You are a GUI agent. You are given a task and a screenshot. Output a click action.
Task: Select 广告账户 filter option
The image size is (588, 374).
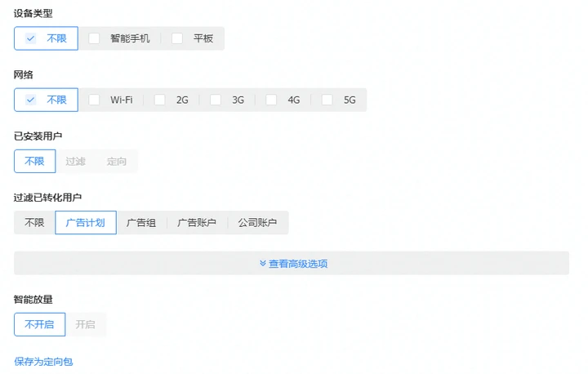tap(197, 222)
